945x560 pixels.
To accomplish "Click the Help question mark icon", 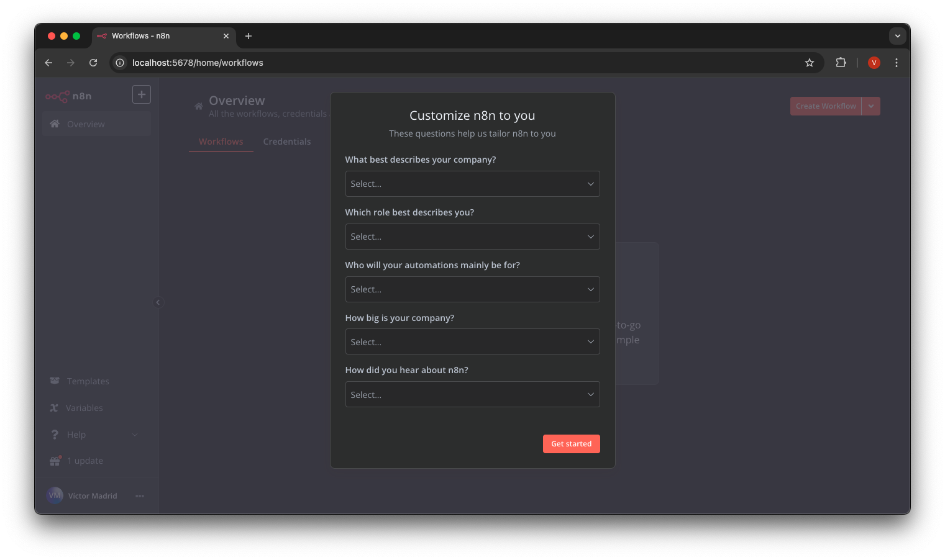I will 55,435.
